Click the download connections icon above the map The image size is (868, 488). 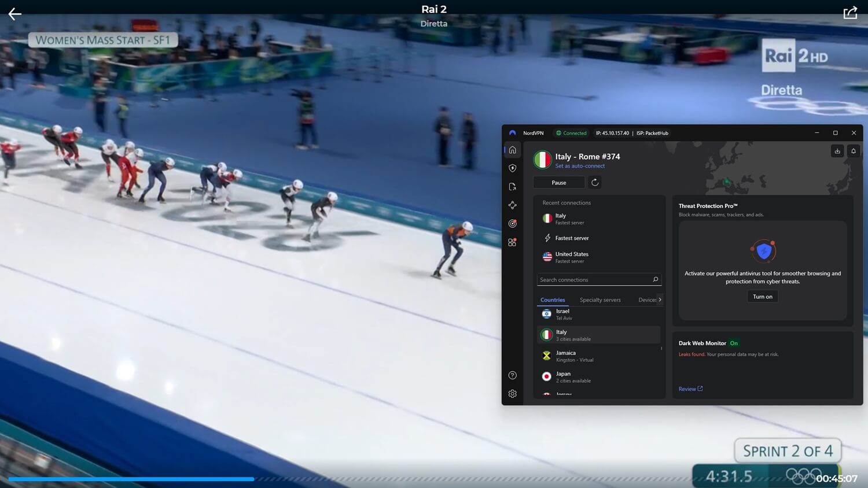[x=837, y=151]
